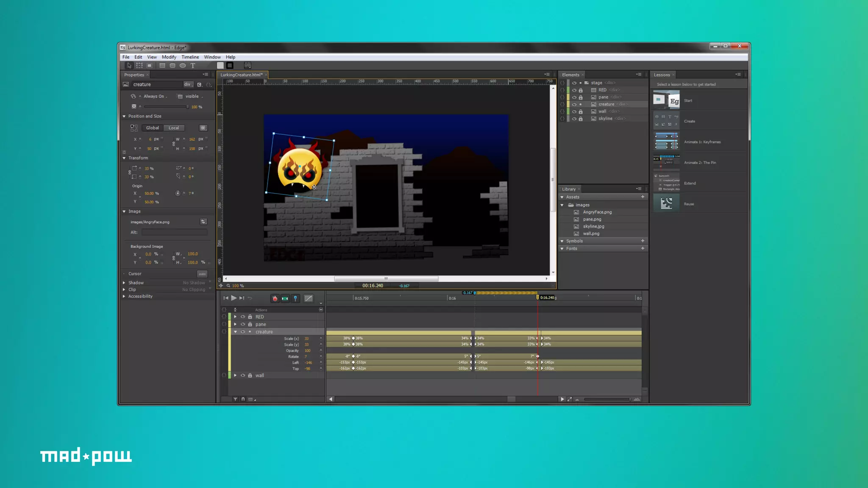
Task: Collapse Position and Size section
Action: (x=124, y=116)
